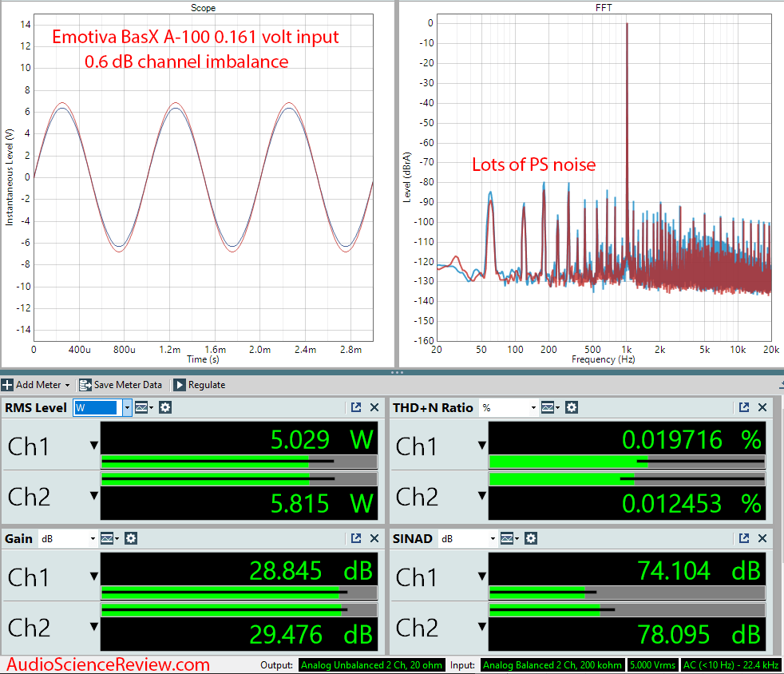Click THD+N Ch2 bar graph
This screenshot has height=674, width=784.
tap(627, 479)
